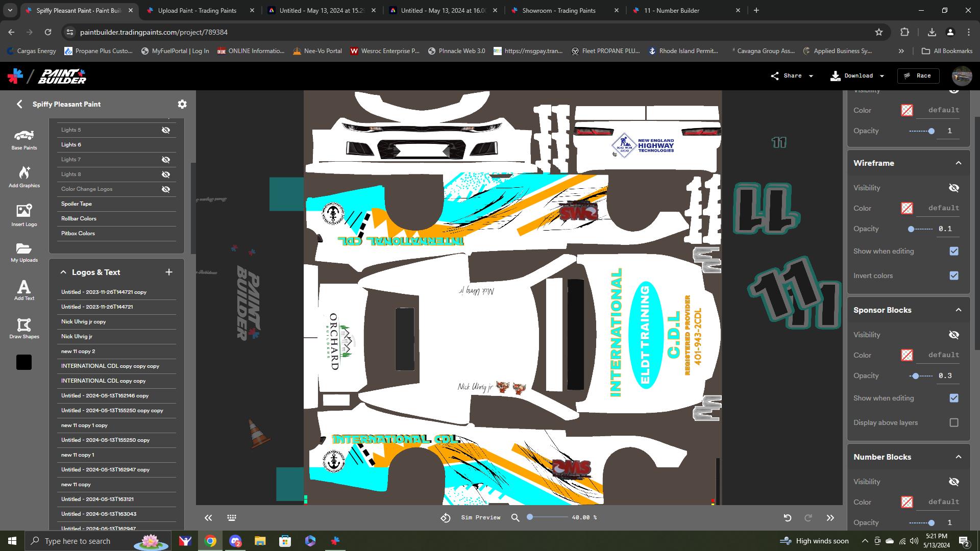Change the Sponsor Blocks color swatch

906,355
